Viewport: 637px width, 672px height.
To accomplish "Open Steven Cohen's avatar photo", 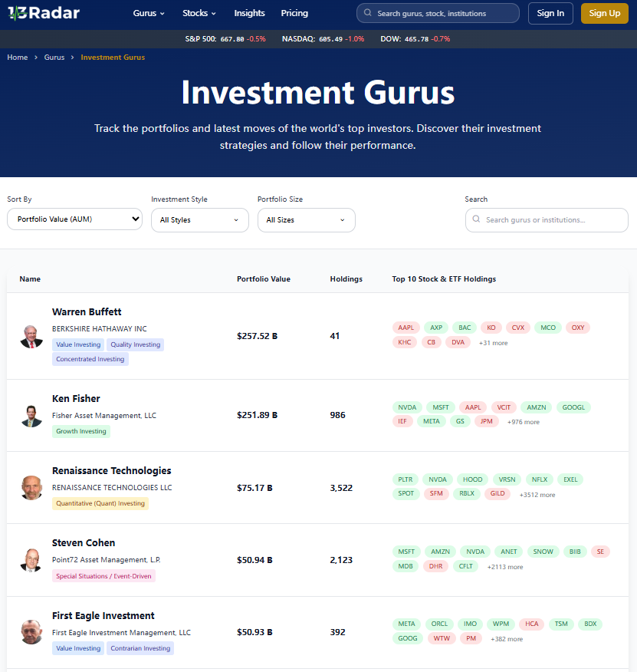I will coord(31,560).
